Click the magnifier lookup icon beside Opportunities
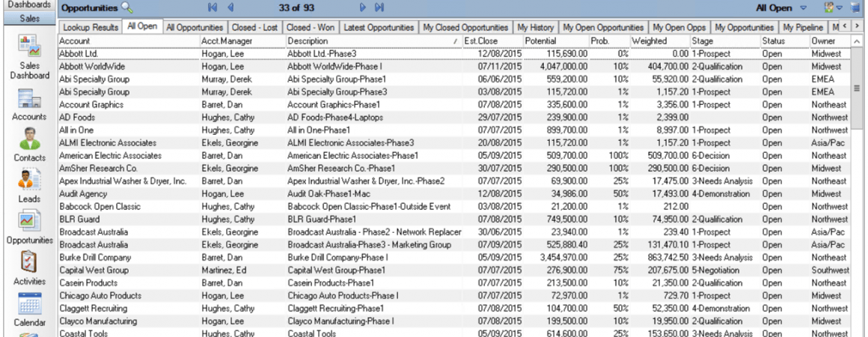This screenshot has width=868, height=337. pyautogui.click(x=127, y=7)
